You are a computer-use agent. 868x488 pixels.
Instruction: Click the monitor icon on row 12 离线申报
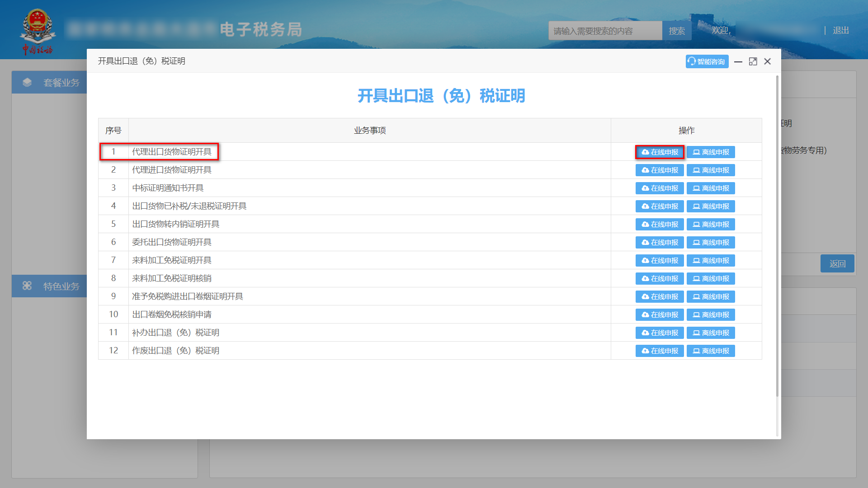tap(696, 351)
